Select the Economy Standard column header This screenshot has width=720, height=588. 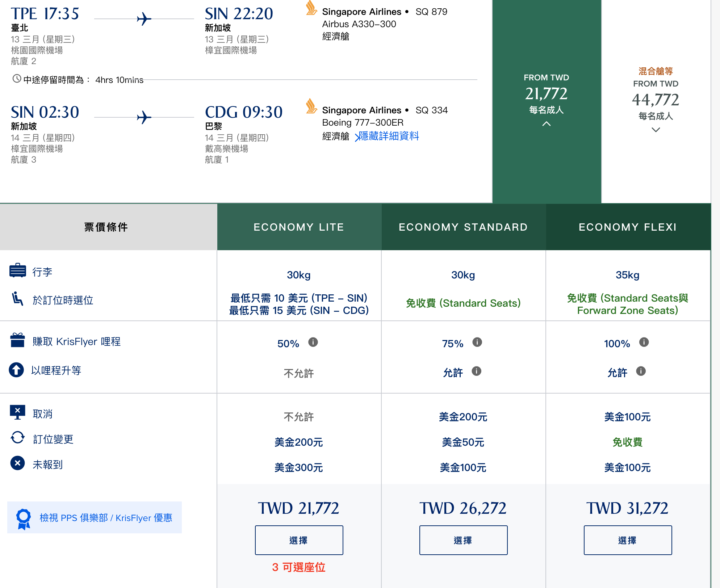[x=463, y=227]
